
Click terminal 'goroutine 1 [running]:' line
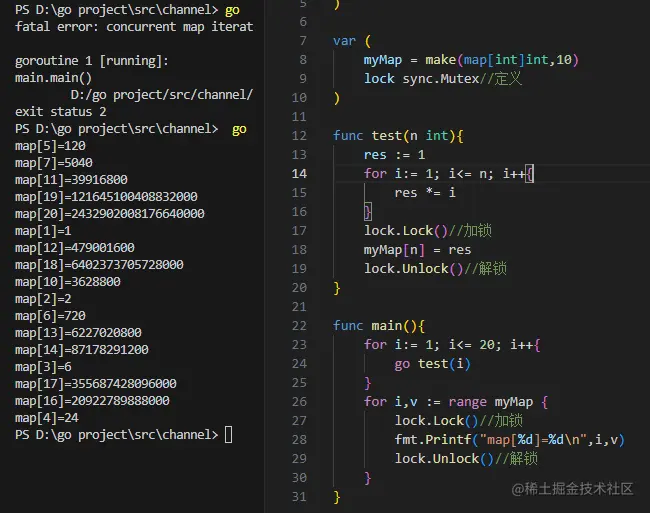click(92, 61)
